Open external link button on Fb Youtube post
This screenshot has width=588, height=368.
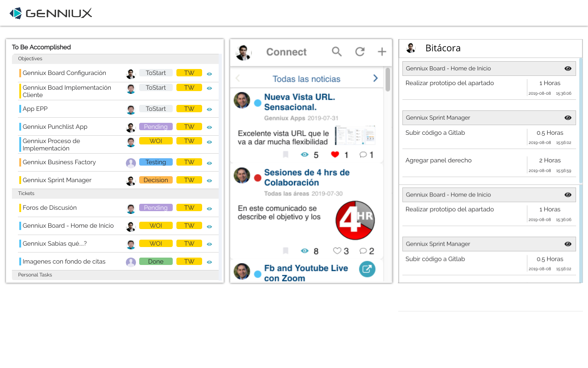coord(367,269)
